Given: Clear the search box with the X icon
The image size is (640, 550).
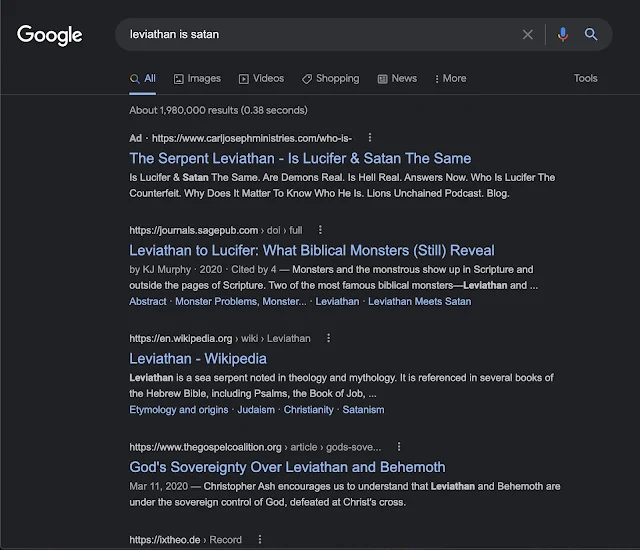Looking at the screenshot, I should (x=527, y=35).
